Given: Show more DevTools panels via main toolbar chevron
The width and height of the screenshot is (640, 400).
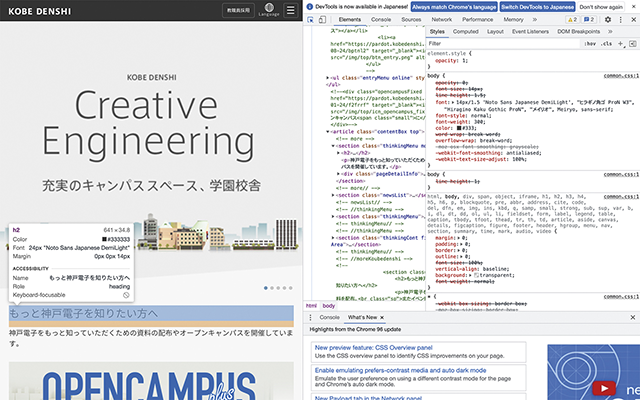Looking at the screenshot, I should (x=535, y=20).
